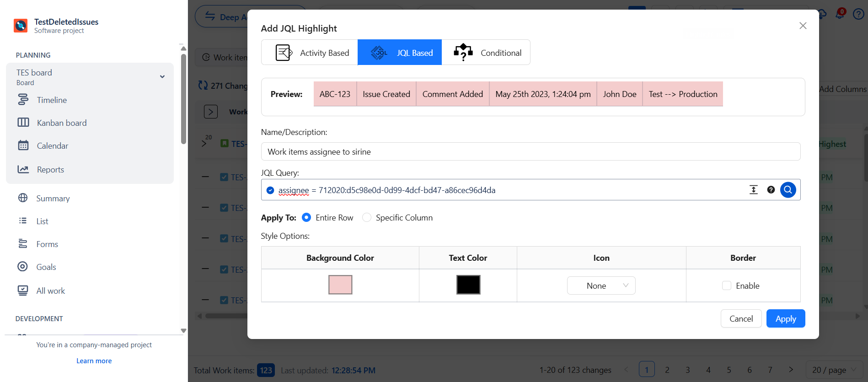The height and width of the screenshot is (382, 868).
Task: Open the Icon dropdown showing None
Action: point(601,286)
